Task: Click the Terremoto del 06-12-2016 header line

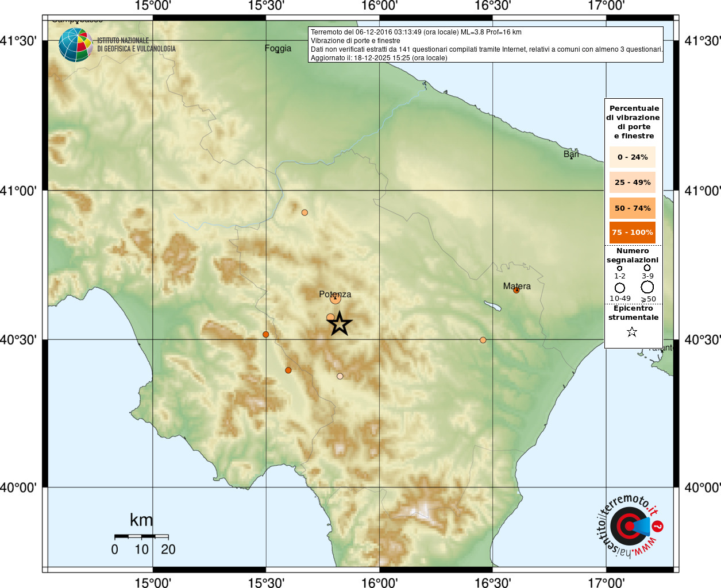Action: pos(416,32)
